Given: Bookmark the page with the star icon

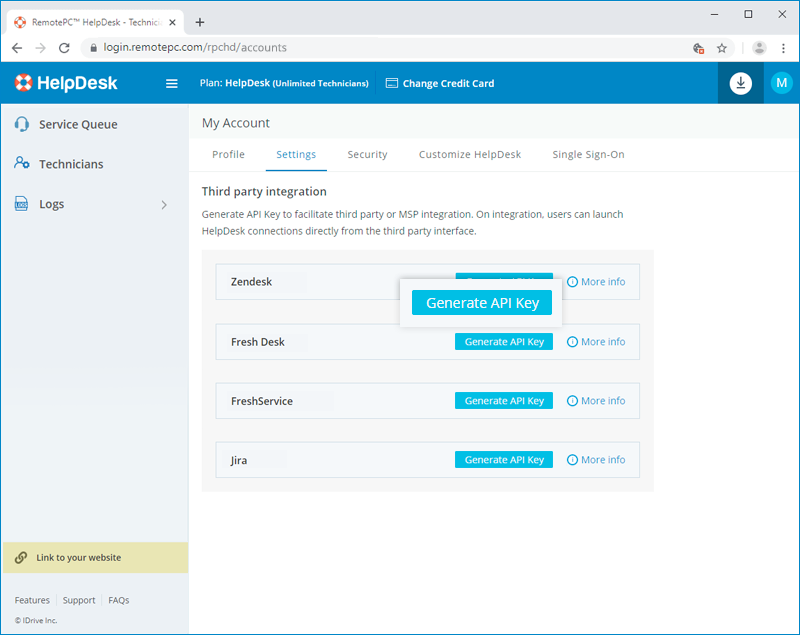Looking at the screenshot, I should [722, 47].
